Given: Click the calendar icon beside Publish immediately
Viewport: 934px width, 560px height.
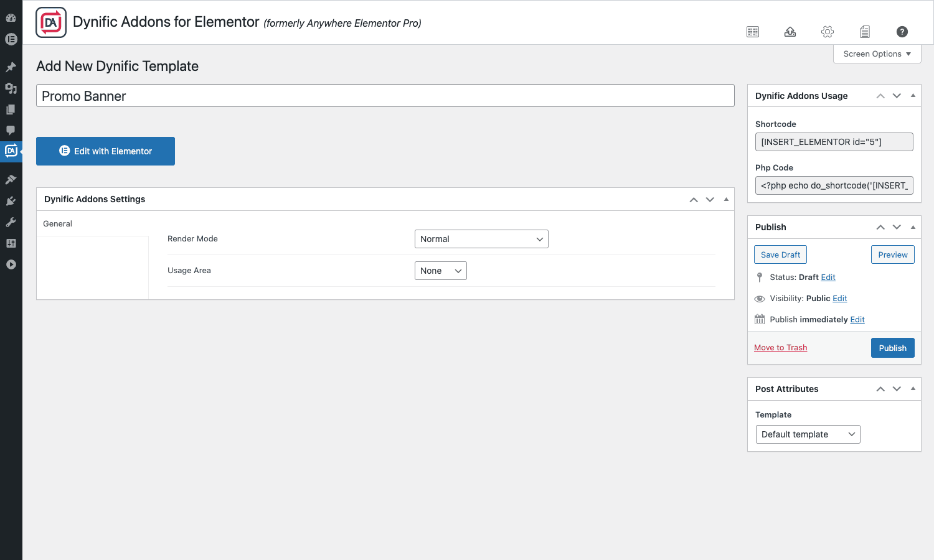Looking at the screenshot, I should [x=760, y=319].
